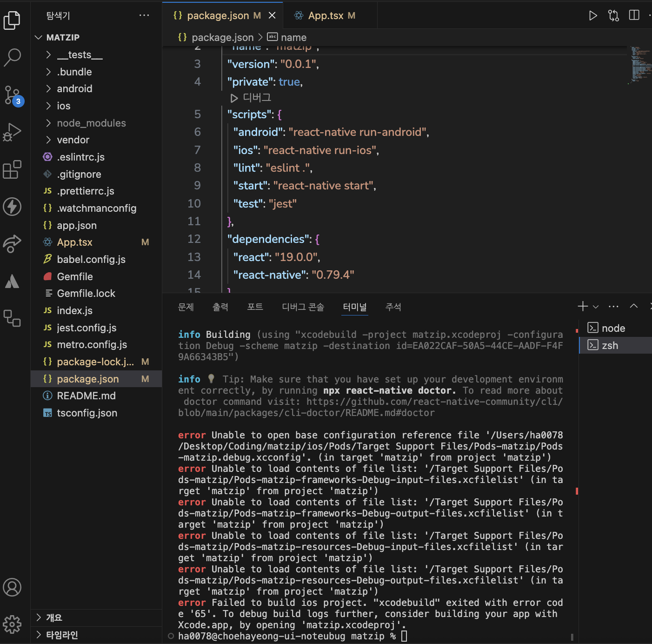Expand the android folder
Screen dimensions: 652x644
(96, 88)
